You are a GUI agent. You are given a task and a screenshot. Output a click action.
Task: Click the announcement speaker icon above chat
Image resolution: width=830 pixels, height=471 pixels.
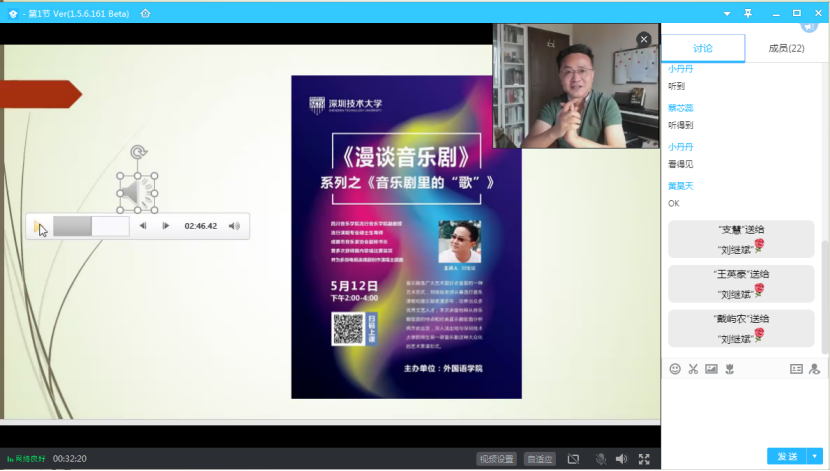pos(809,26)
